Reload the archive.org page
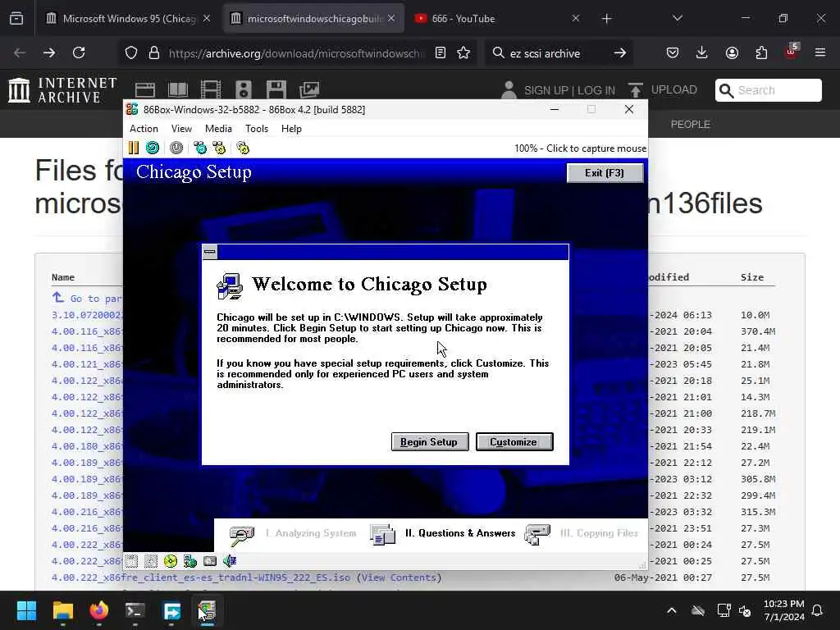The image size is (840, 630). (x=79, y=52)
